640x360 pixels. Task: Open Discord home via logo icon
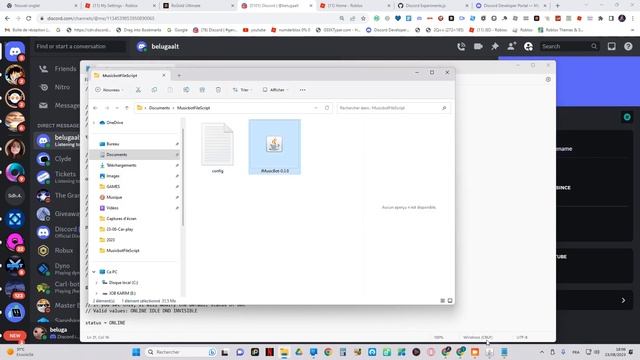click(x=15, y=51)
